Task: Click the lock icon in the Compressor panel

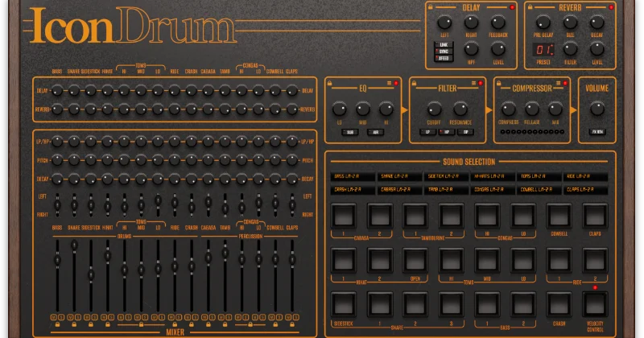Action: click(x=499, y=84)
